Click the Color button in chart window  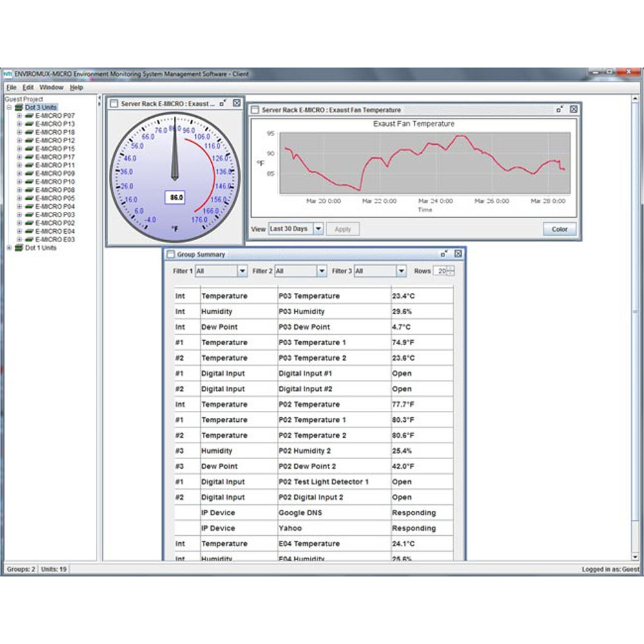click(x=560, y=229)
